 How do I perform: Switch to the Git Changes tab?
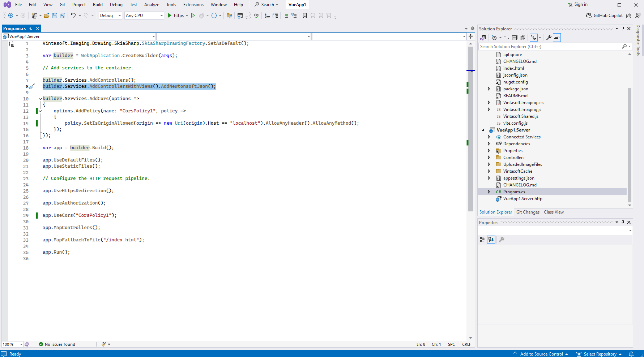pos(528,212)
